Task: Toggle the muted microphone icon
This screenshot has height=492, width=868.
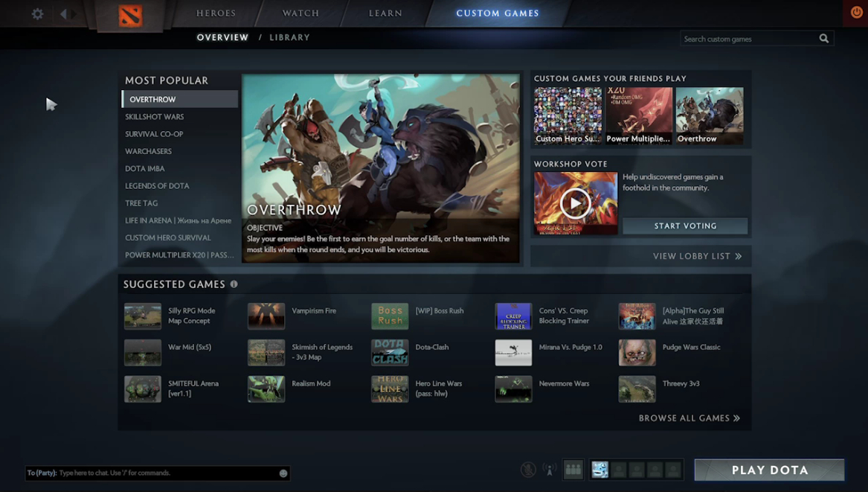Action: pyautogui.click(x=528, y=470)
